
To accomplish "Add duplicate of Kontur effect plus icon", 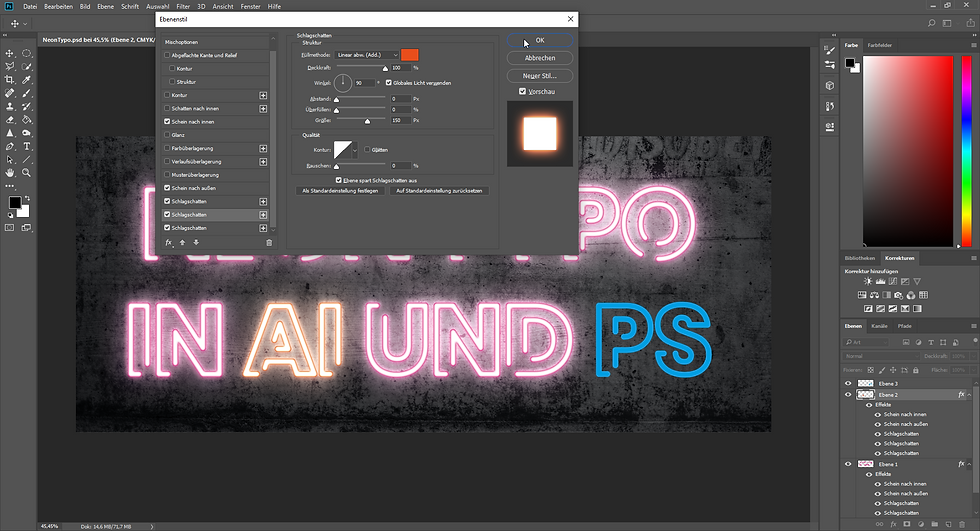I will coord(263,96).
